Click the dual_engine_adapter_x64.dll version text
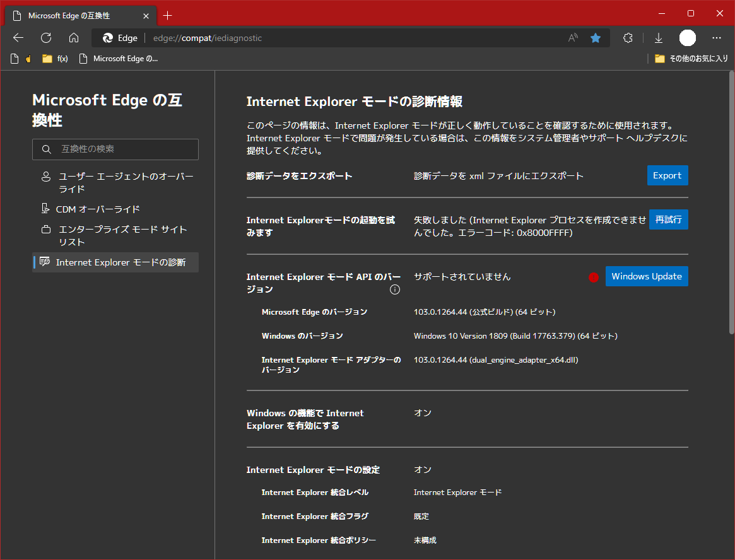 click(x=495, y=360)
